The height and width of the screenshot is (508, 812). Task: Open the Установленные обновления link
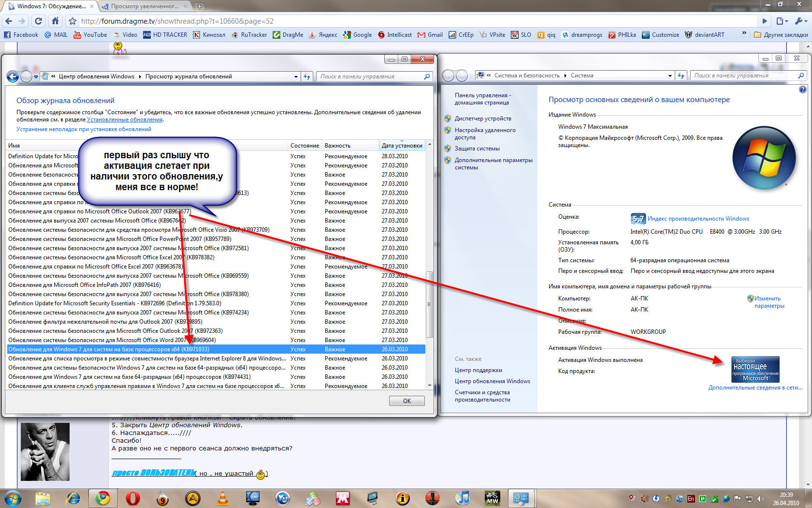tap(125, 120)
